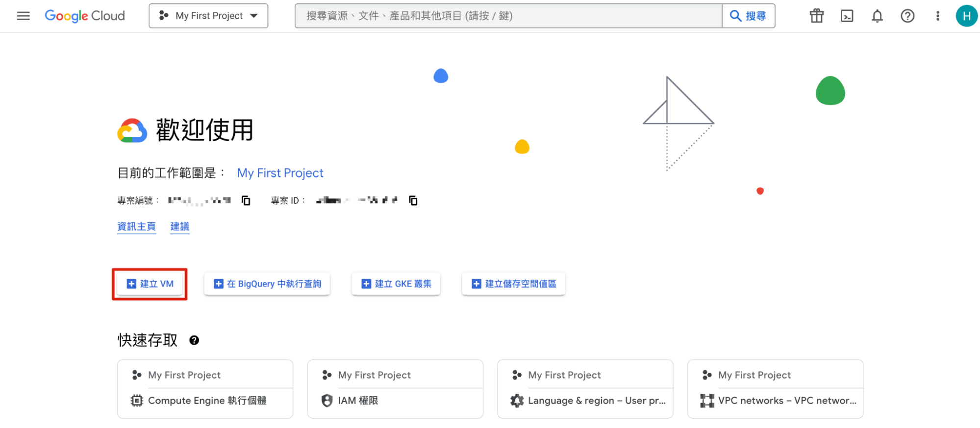
Task: Switch to the 資訊主頁 tab
Action: click(x=136, y=226)
